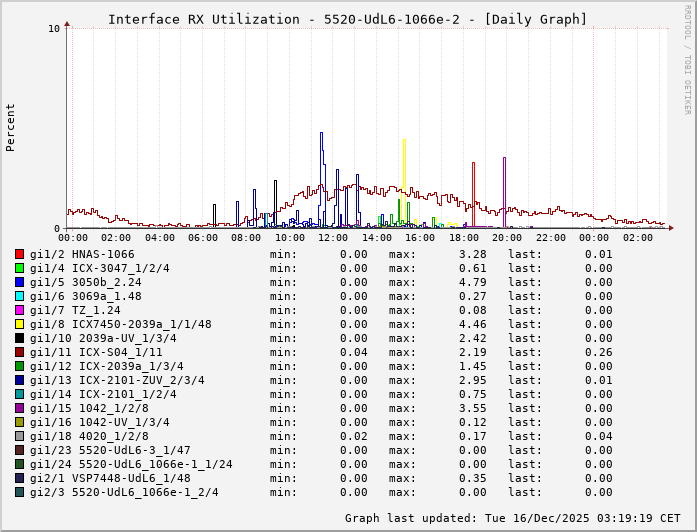This screenshot has height=532, width=697.
Task: Click the magenta gi1/7 TZ_1.24 legend swatch
Action: pos(19,310)
